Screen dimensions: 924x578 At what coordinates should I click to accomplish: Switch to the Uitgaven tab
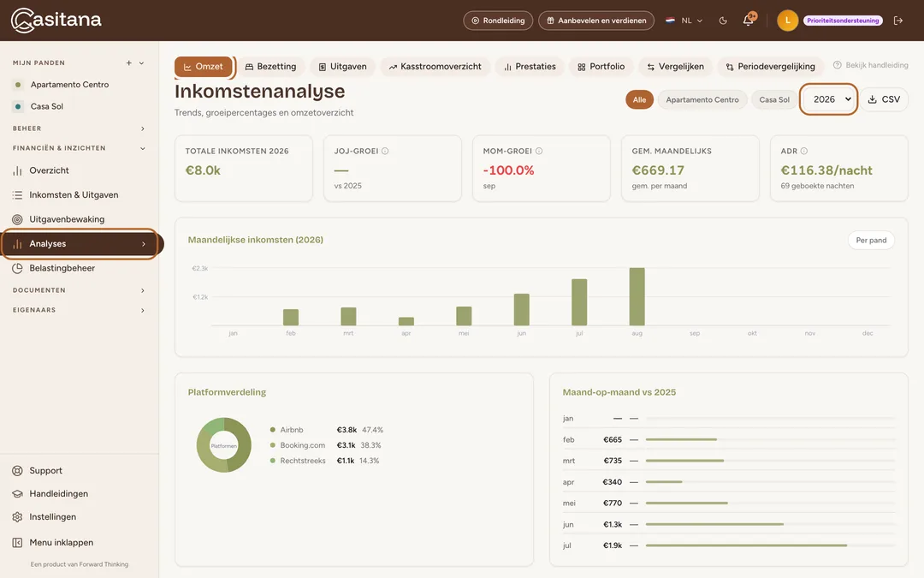click(342, 67)
